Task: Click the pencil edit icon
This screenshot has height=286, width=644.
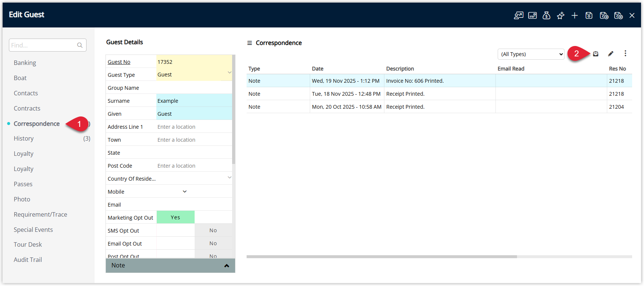Action: (x=611, y=54)
